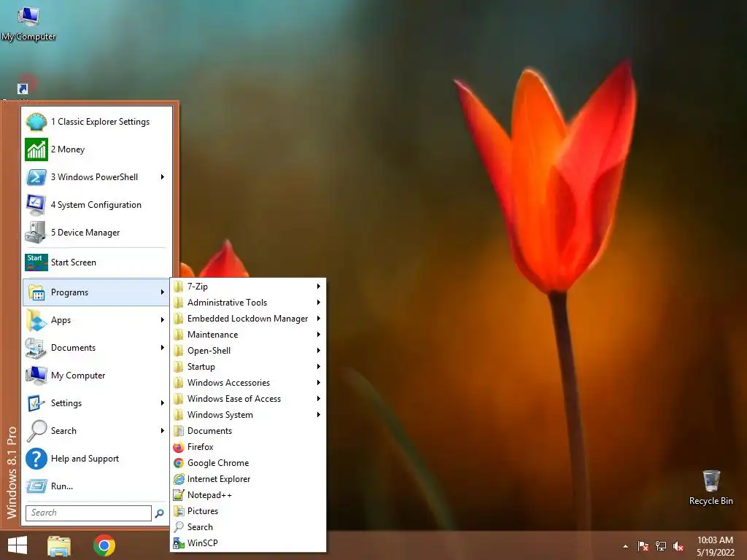
Task: Expand the 7-Zip folder arrow
Action: point(319,287)
